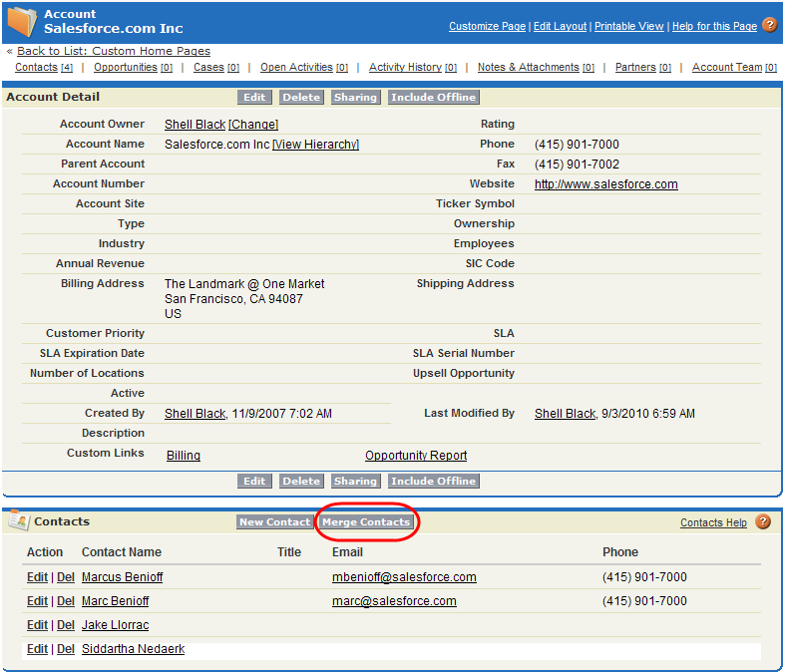Open the Contacts Help link
This screenshot has width=785, height=672.
(713, 522)
